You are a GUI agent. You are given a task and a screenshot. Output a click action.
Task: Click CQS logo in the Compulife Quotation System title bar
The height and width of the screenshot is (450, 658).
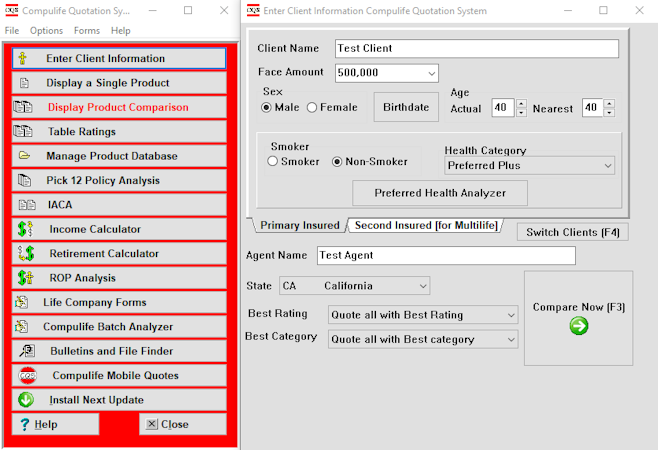11,10
